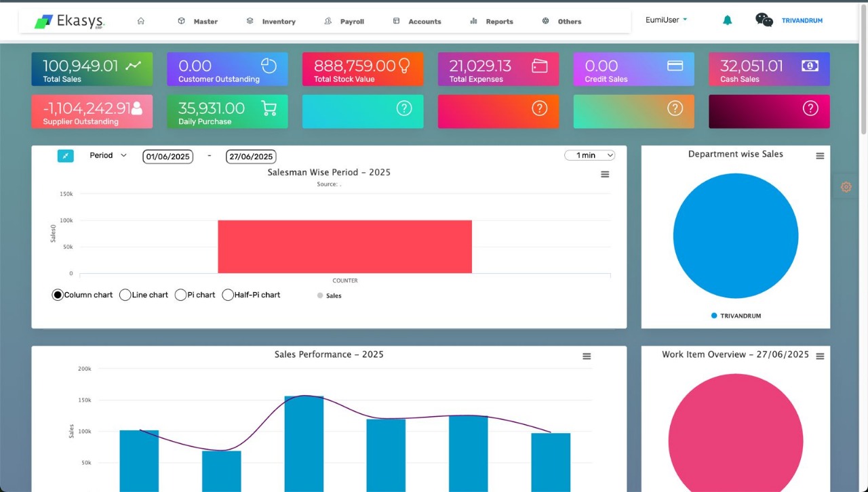Open the chat bubbles icon
This screenshot has width=868, height=492.
764,20
